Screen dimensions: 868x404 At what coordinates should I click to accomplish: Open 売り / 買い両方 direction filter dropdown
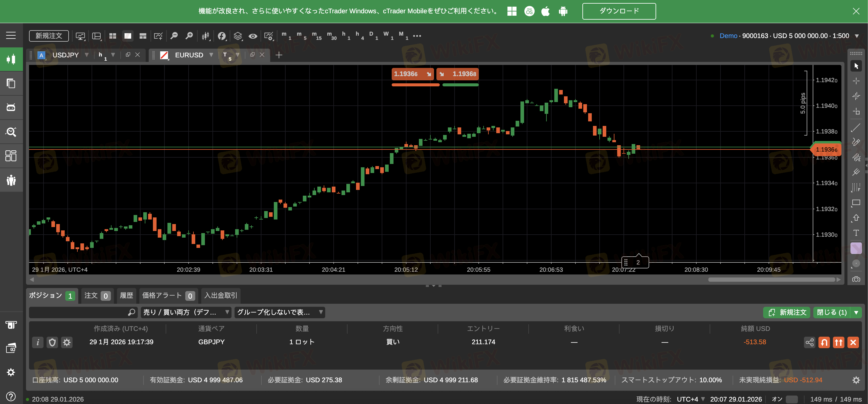click(186, 312)
